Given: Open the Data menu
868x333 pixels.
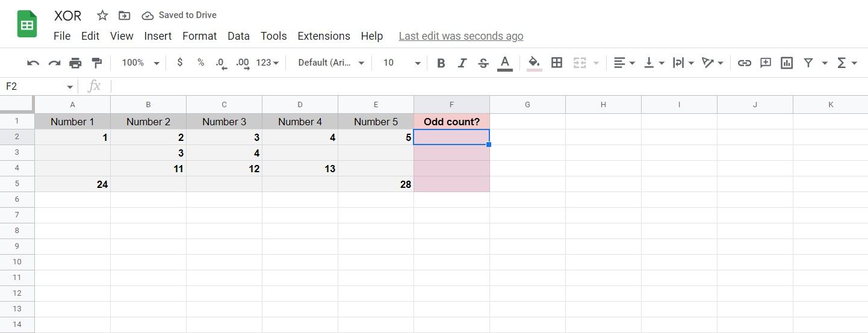Looking at the screenshot, I should pos(238,36).
